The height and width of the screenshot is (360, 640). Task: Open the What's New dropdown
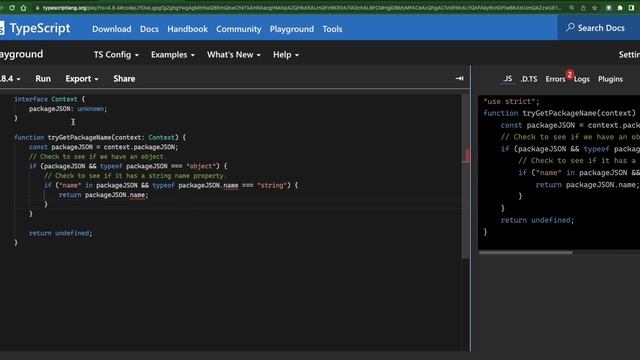click(233, 55)
